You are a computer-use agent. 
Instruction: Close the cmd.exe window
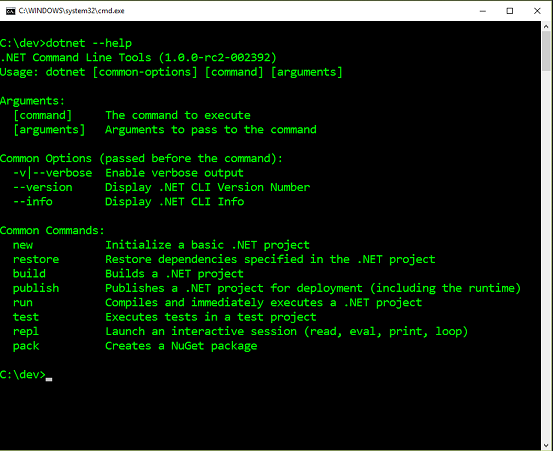pos(537,11)
